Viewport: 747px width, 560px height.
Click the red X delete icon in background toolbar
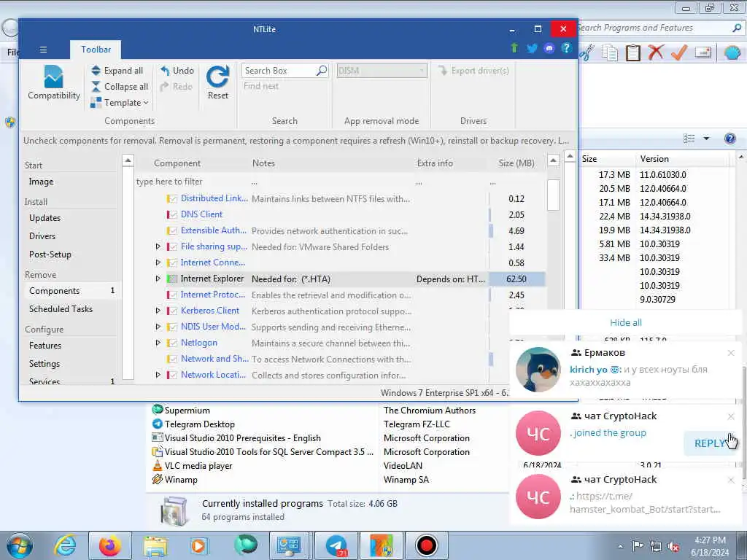tap(656, 52)
